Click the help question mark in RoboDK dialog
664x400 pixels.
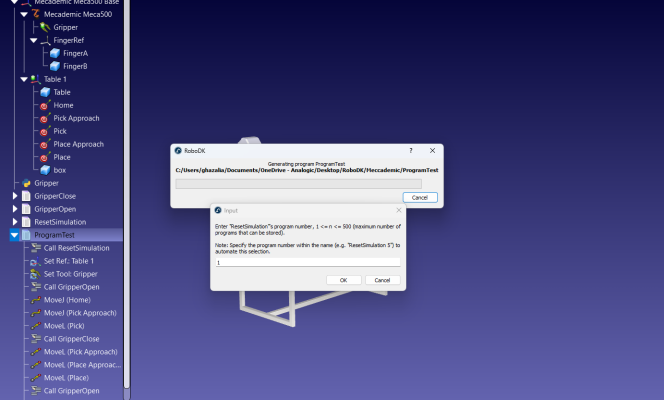(x=410, y=151)
